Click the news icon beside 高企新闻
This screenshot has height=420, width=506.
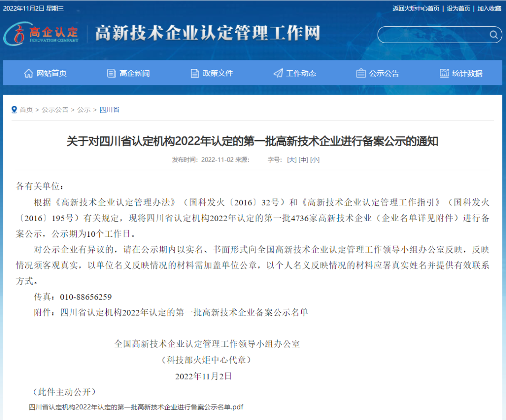(112, 73)
